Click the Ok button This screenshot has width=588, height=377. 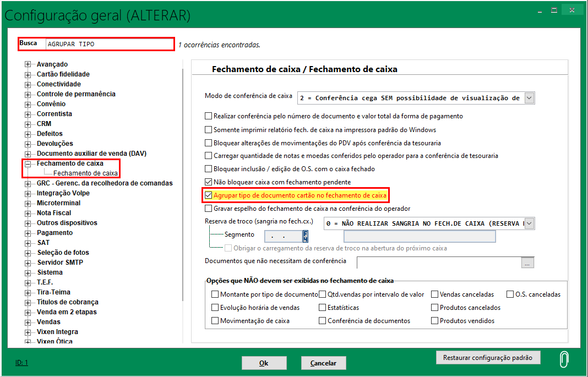[264, 363]
